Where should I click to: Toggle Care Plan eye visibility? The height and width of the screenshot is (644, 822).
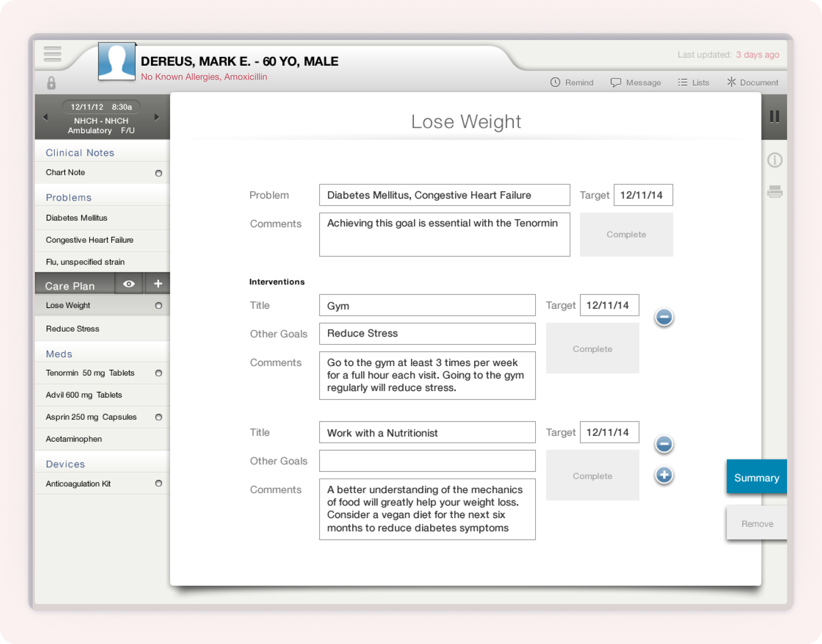tap(128, 284)
